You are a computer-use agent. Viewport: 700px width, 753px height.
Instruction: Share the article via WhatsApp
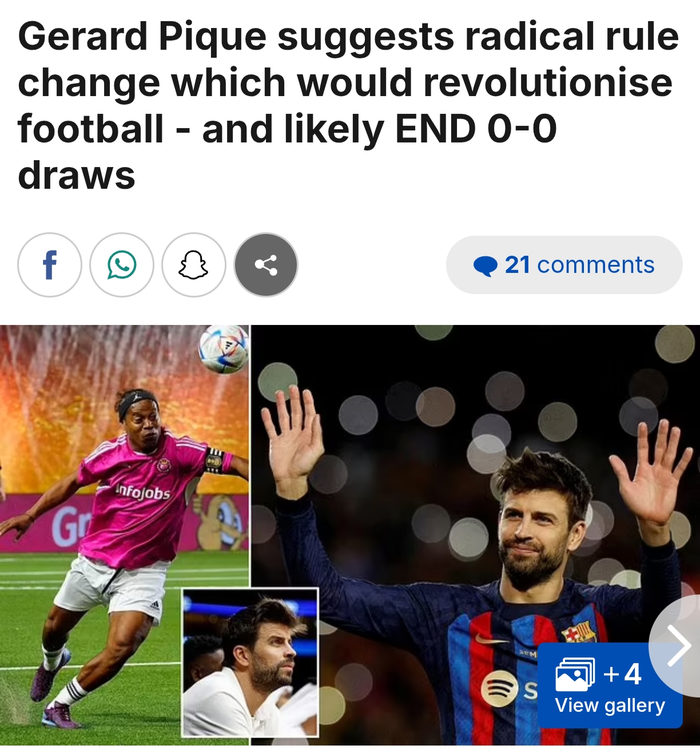click(x=122, y=265)
